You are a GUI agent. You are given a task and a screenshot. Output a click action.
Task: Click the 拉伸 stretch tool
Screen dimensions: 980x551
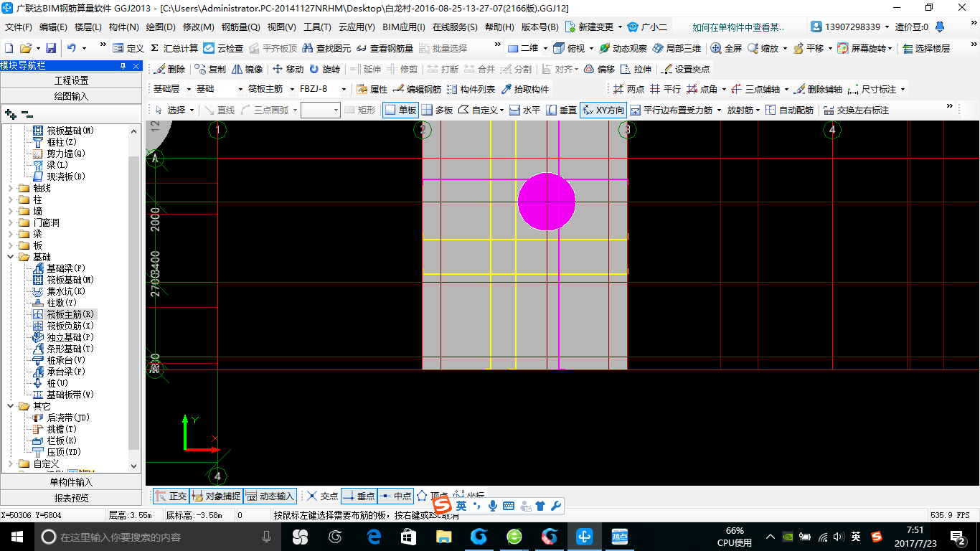point(636,70)
